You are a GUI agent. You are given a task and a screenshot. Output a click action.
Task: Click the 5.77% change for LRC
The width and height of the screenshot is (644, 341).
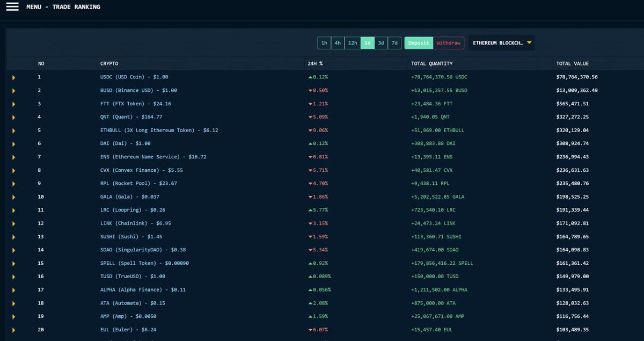(x=318, y=210)
